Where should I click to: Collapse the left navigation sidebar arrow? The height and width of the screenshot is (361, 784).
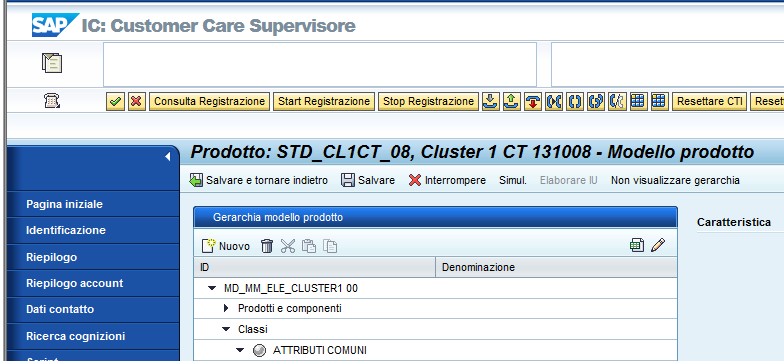coord(168,156)
